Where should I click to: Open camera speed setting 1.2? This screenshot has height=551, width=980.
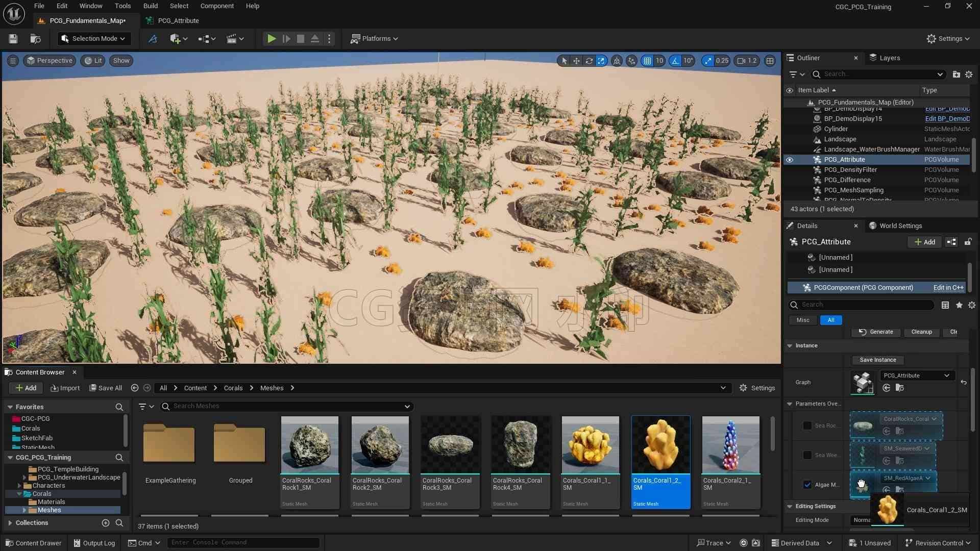(747, 61)
